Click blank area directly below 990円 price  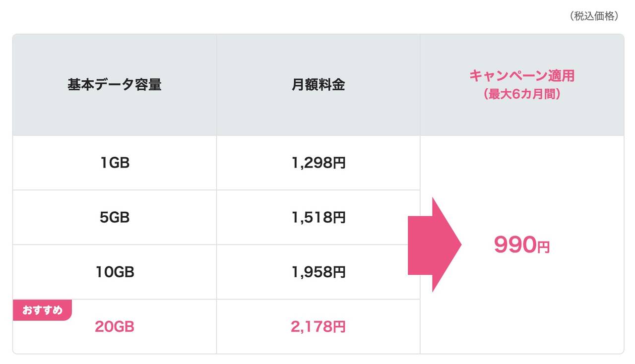[x=522, y=303]
